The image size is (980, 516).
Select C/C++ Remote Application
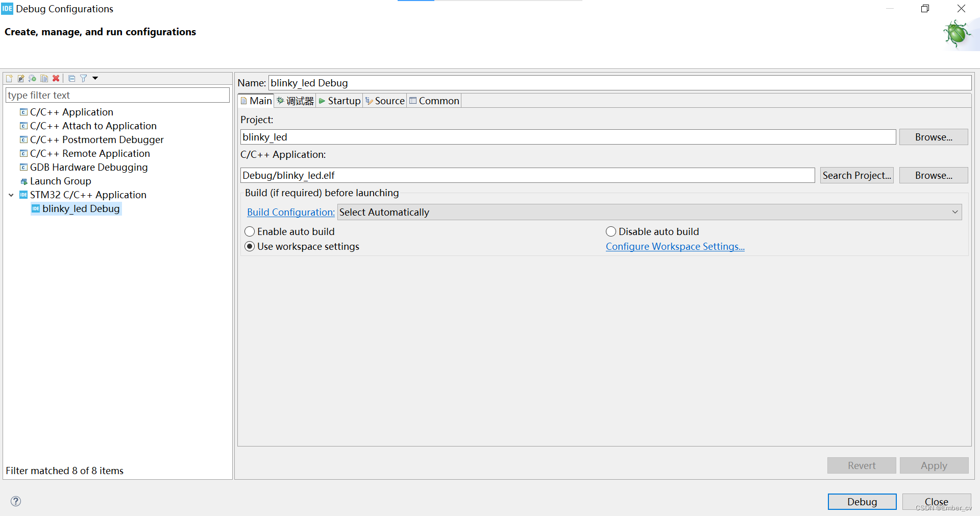coord(90,153)
